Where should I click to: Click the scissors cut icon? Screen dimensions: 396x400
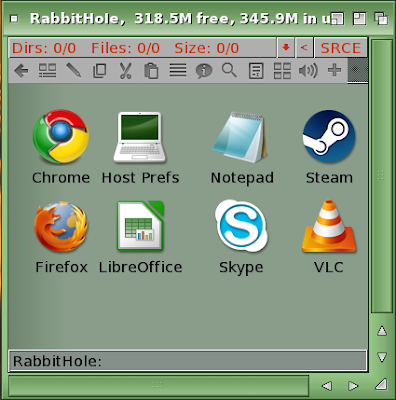pyautogui.click(x=125, y=71)
